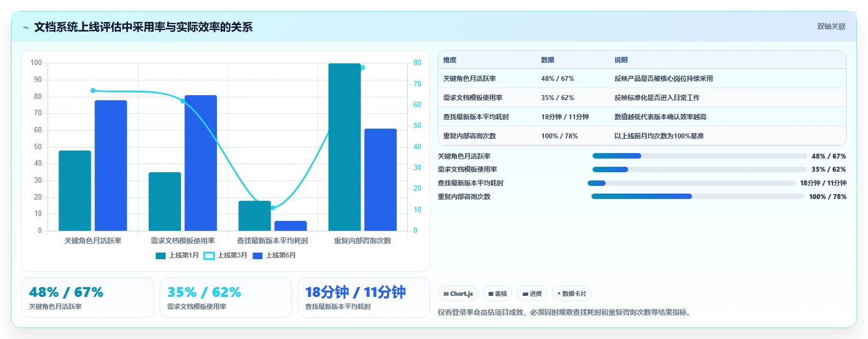Open the 18分钟 / 11分钟 stat card

click(x=363, y=297)
